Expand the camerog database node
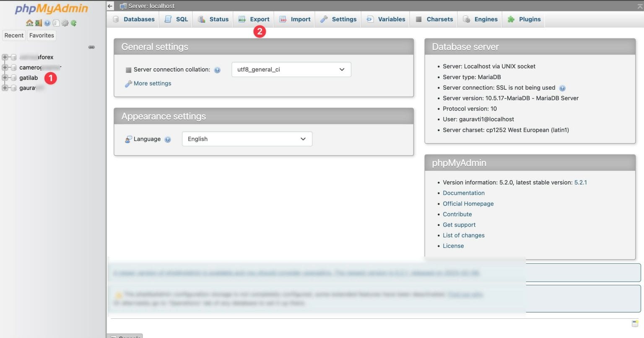 point(5,67)
